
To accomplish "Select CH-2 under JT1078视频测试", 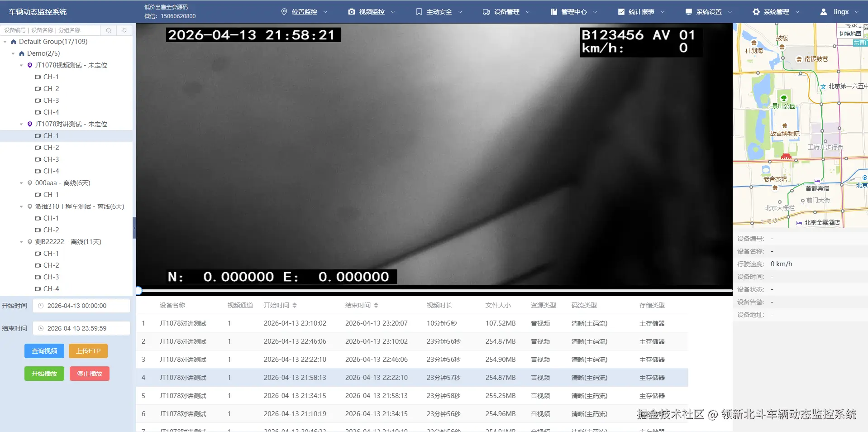I will (x=51, y=89).
